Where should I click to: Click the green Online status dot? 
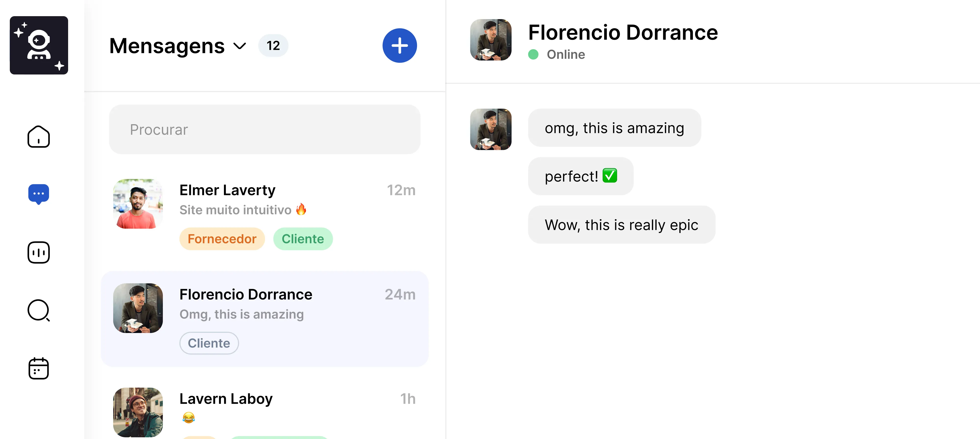point(533,54)
